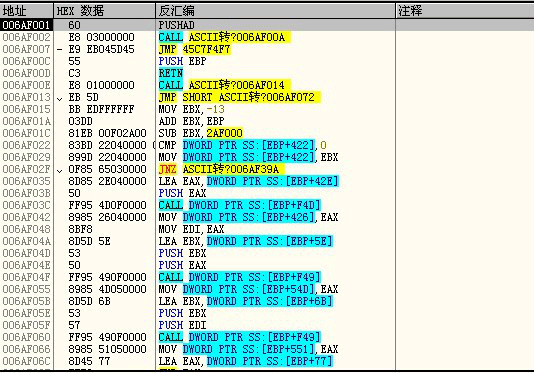Select address 006AF00D

[26, 73]
